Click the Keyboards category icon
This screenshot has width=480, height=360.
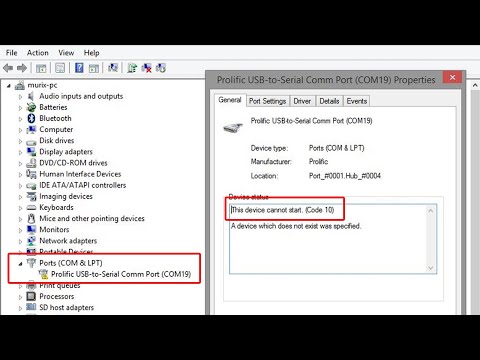point(31,207)
